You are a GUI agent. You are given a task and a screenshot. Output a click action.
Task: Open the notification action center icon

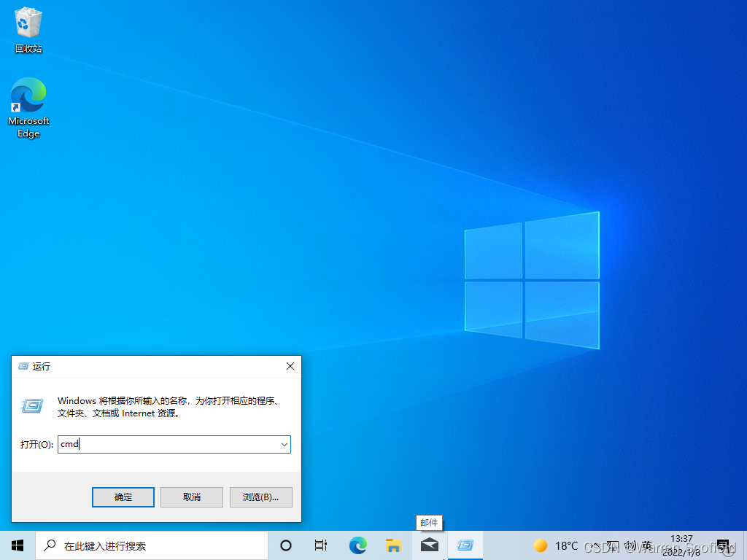[x=723, y=545]
